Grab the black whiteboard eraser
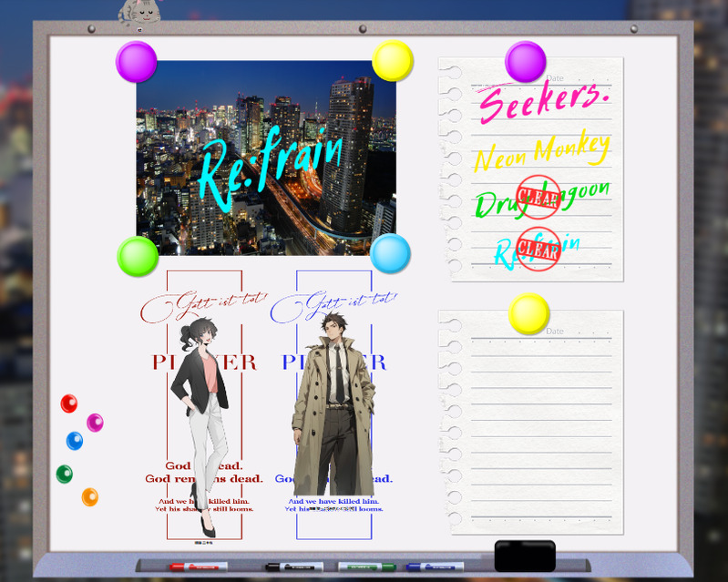This screenshot has width=728, height=582. [525, 556]
